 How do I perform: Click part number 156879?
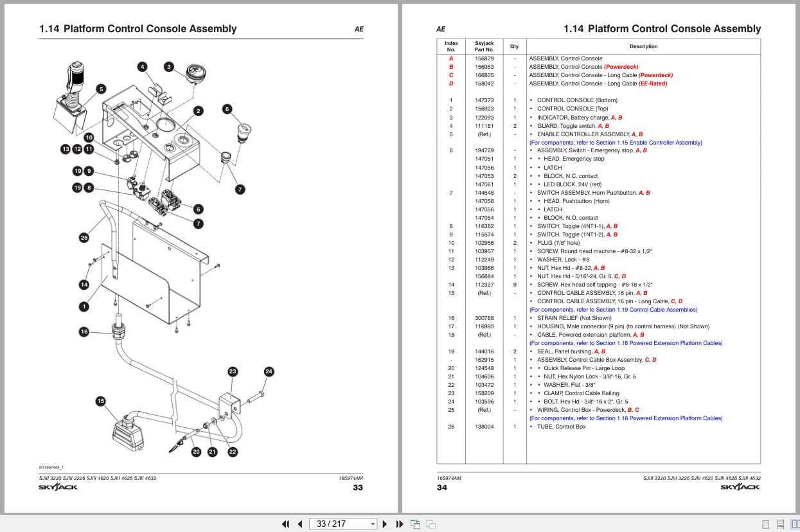click(484, 58)
